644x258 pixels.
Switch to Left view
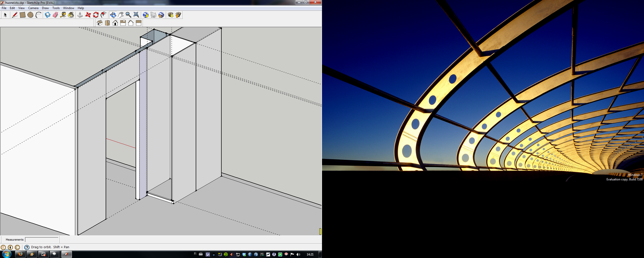tap(139, 23)
